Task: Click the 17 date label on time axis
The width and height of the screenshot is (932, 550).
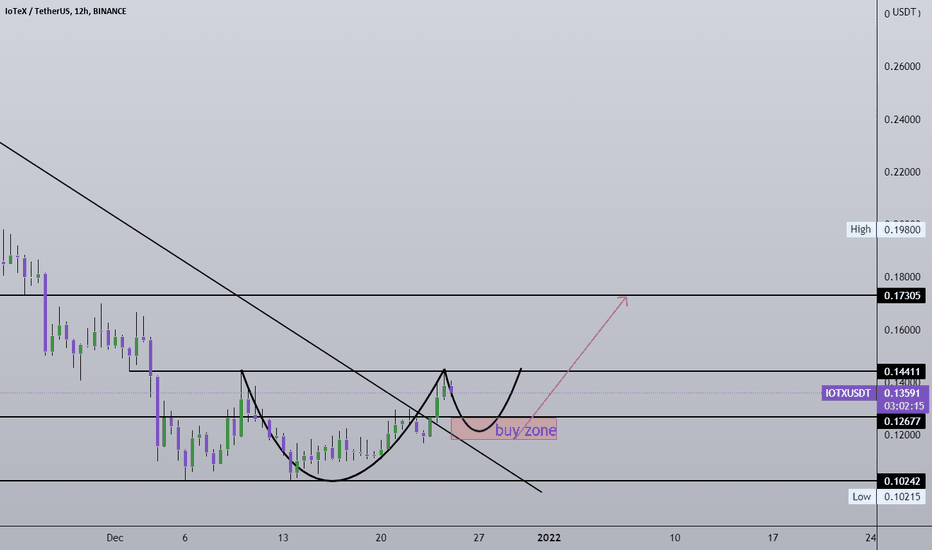Action: pos(772,538)
